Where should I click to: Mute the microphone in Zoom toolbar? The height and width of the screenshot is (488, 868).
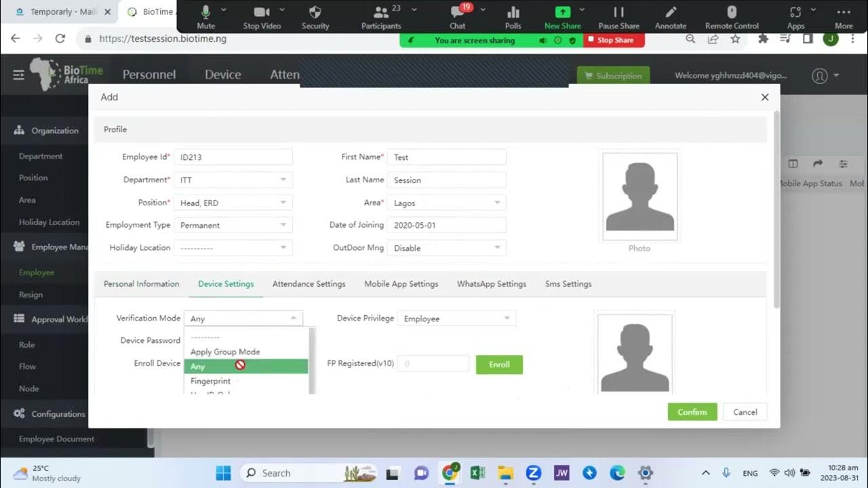205,16
